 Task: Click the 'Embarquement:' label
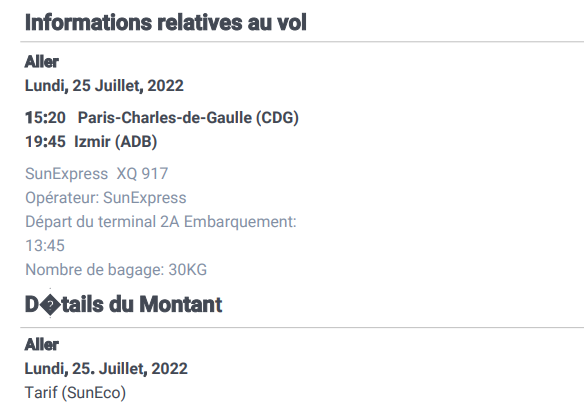point(240,222)
